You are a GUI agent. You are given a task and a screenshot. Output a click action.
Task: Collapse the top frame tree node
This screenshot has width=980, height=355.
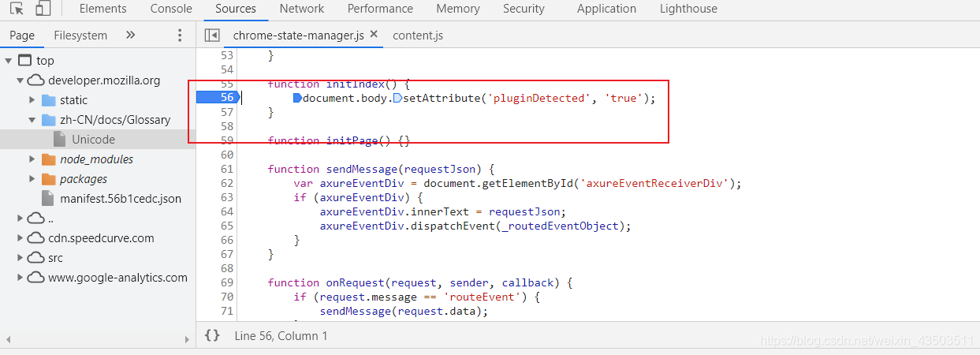coord(9,61)
